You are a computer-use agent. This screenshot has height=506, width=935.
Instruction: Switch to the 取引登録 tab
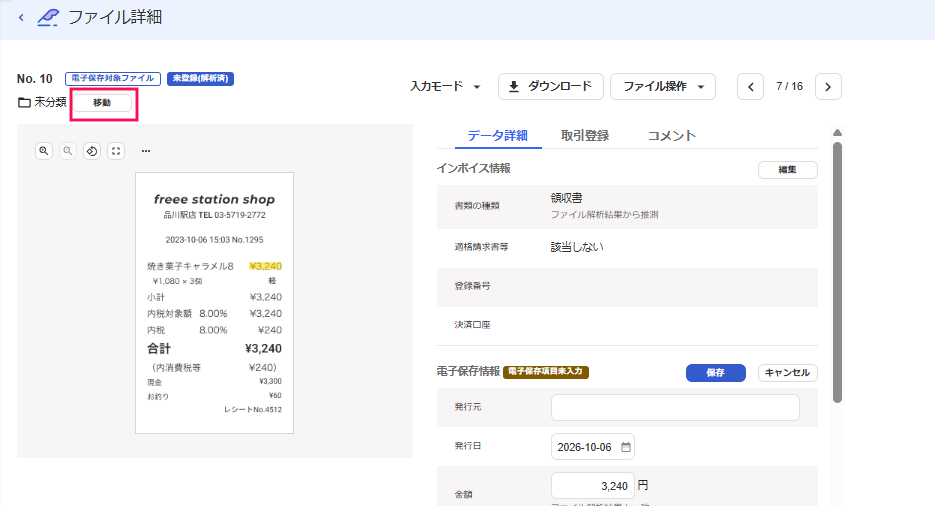584,135
